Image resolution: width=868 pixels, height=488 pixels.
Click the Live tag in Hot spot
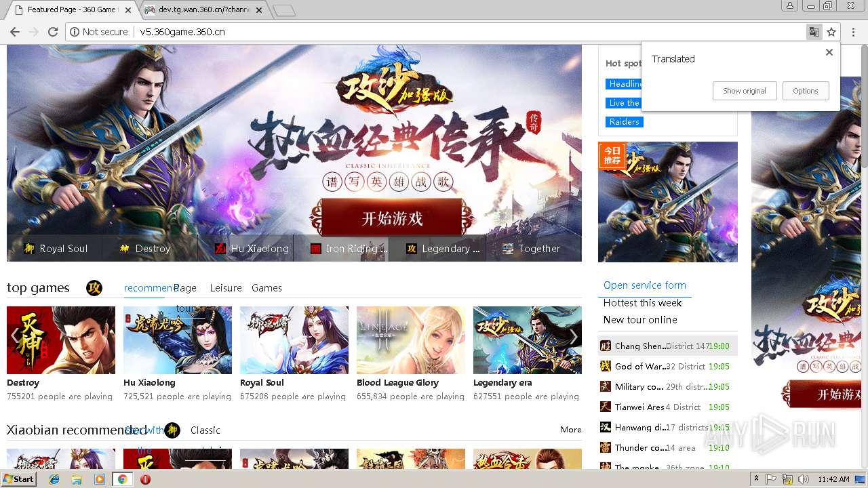click(x=623, y=103)
